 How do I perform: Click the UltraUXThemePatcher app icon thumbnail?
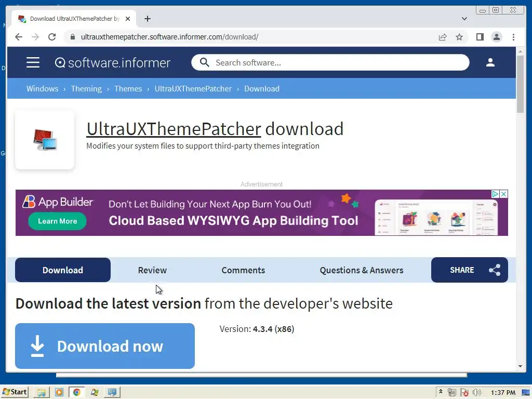[45, 140]
